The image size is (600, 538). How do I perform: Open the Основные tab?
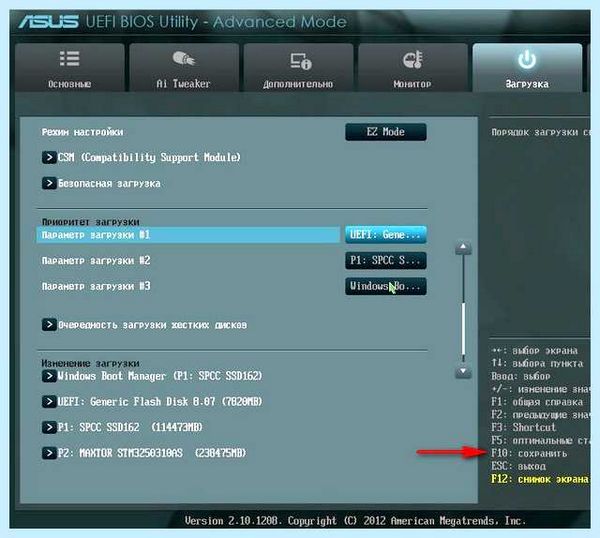pyautogui.click(x=70, y=67)
